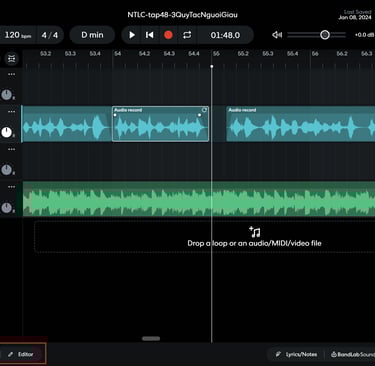
Task: Click the 120 bpm tempo field
Action: click(18, 35)
